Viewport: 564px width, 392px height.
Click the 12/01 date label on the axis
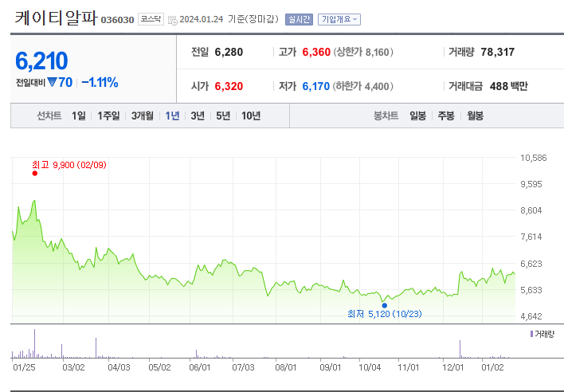click(x=453, y=367)
